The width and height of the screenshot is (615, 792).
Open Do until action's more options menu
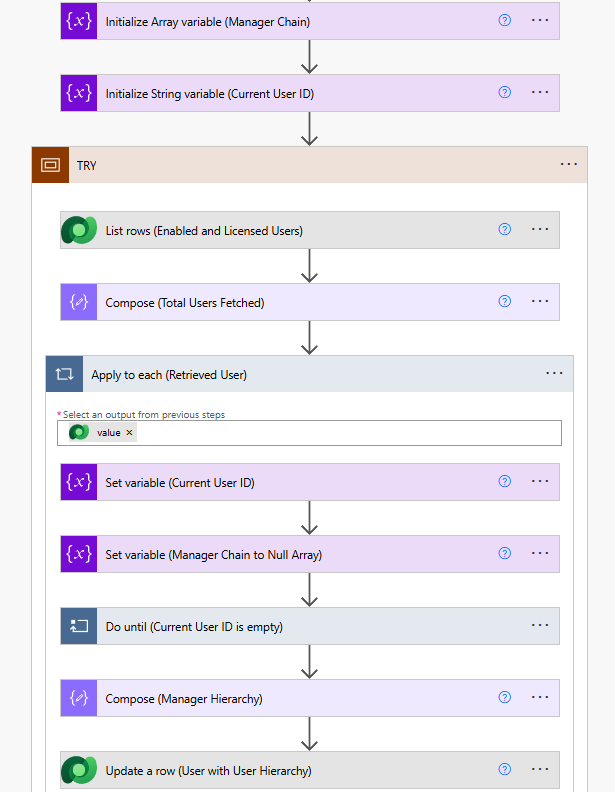[540, 625]
